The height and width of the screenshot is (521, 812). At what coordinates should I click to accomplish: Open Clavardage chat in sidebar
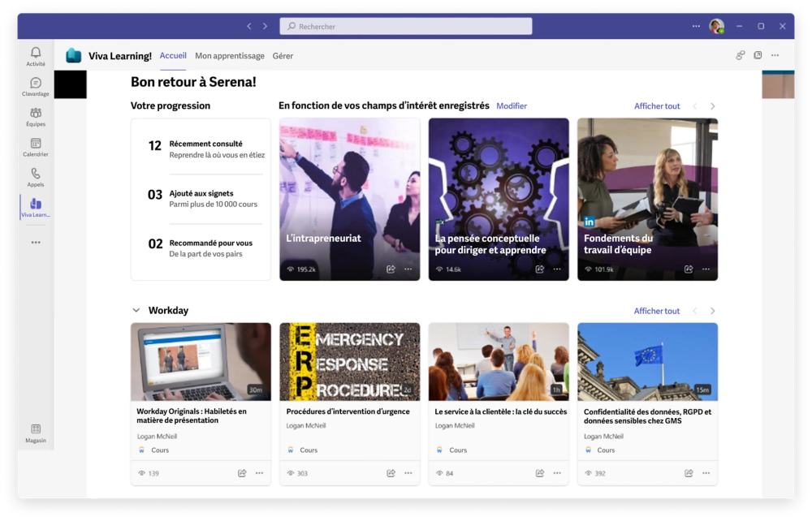[35, 86]
